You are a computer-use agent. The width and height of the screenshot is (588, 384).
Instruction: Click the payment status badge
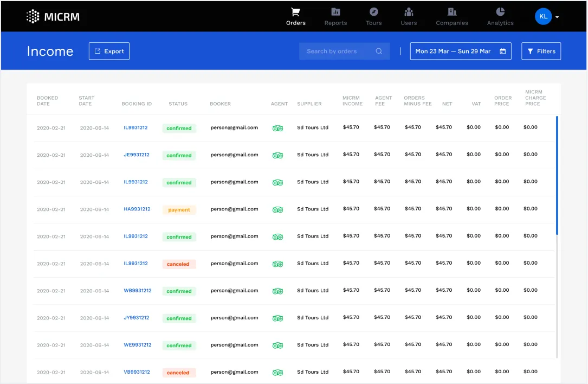(x=179, y=210)
